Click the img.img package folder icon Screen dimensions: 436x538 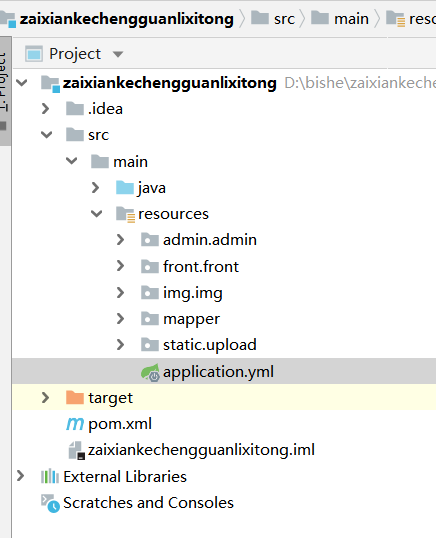point(150,292)
